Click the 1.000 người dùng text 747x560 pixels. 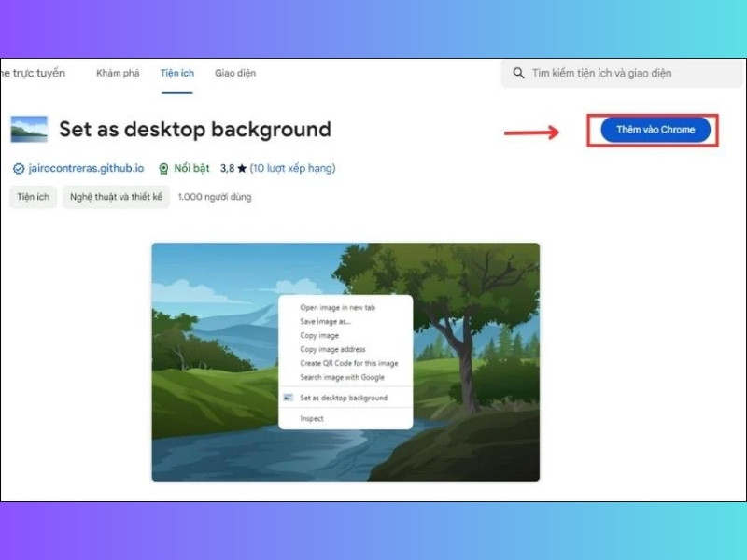tap(215, 197)
